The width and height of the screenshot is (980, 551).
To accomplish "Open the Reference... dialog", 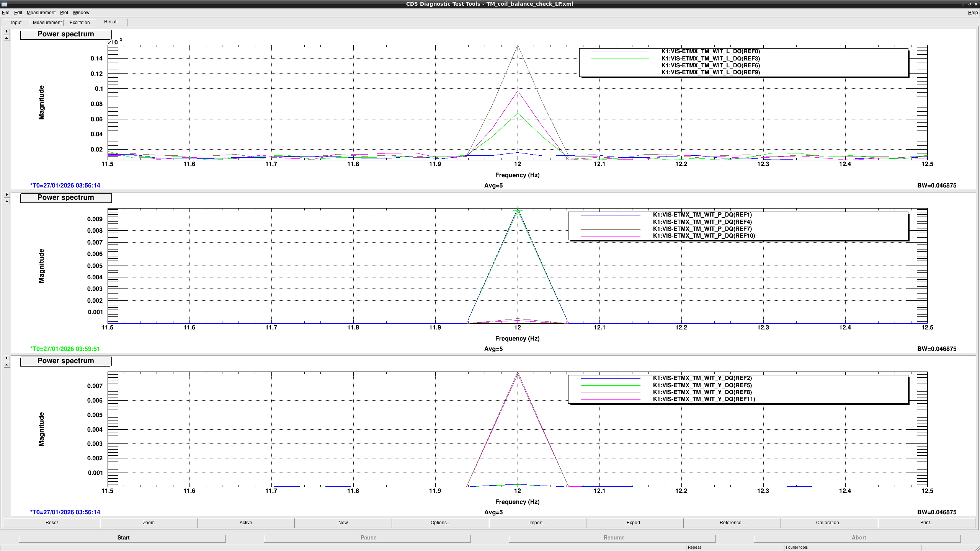I will (732, 523).
